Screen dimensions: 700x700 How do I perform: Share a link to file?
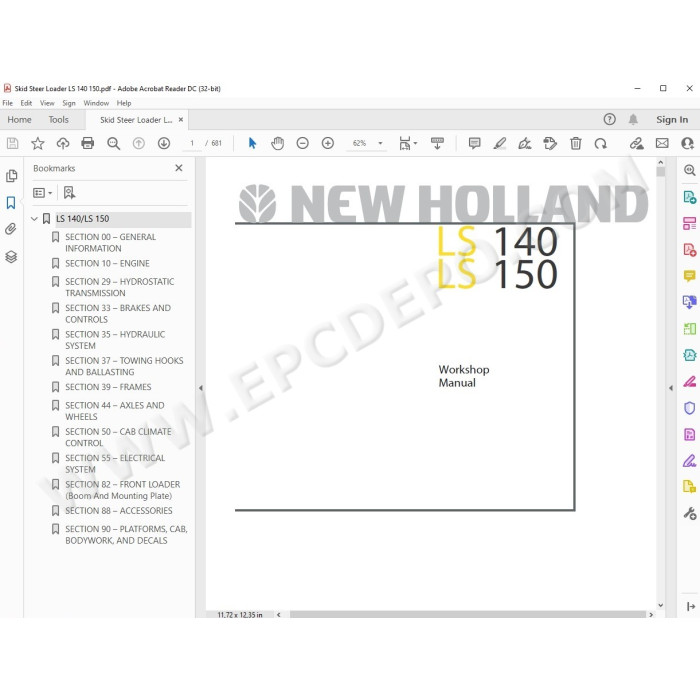[637, 143]
